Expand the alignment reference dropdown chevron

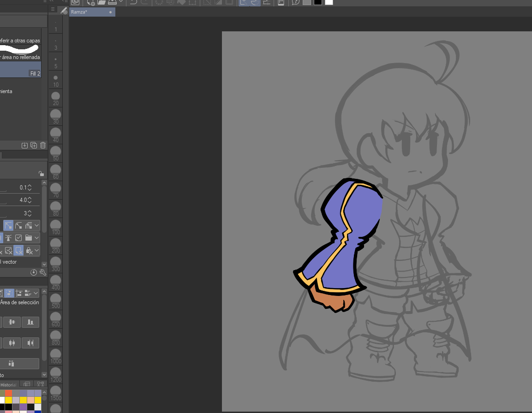(36, 293)
